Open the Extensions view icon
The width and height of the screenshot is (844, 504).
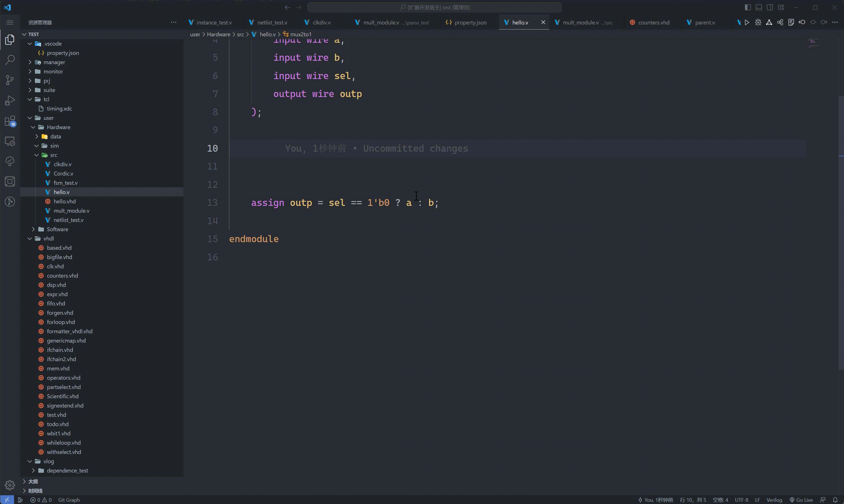coord(10,121)
